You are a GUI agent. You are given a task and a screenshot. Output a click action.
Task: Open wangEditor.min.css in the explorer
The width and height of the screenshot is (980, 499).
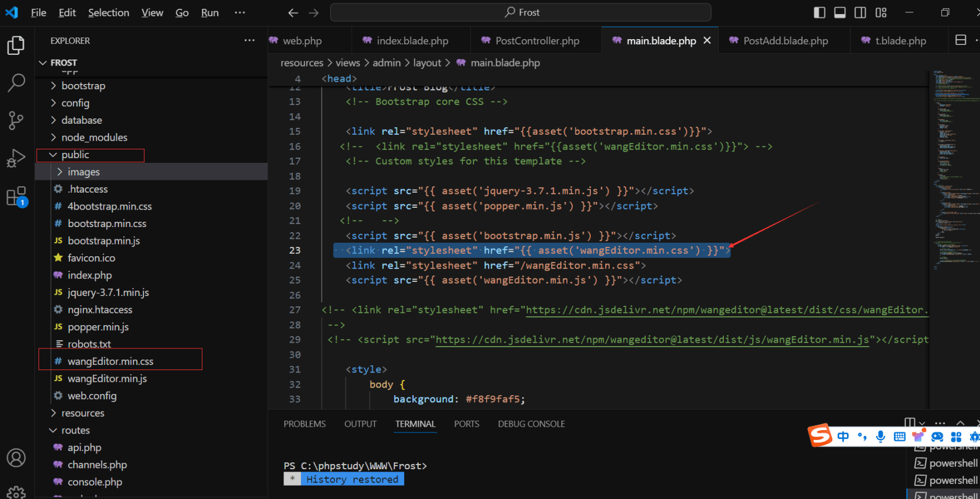(x=152, y=361)
